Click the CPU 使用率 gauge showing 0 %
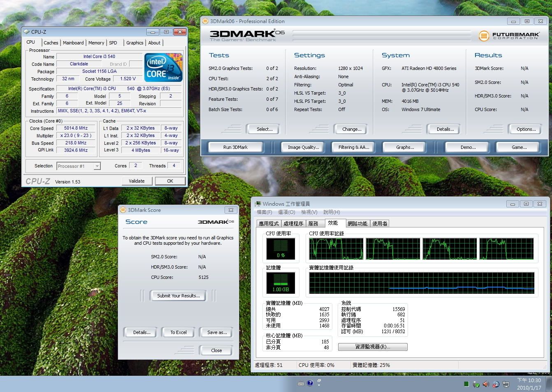Screen dimensions: 552x392 281,249
